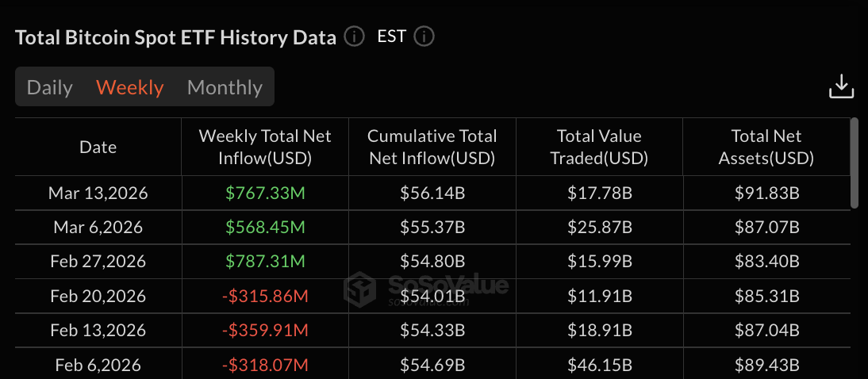Click the $767.33M inflow value
Screen dimensions: 868x379
(265, 193)
